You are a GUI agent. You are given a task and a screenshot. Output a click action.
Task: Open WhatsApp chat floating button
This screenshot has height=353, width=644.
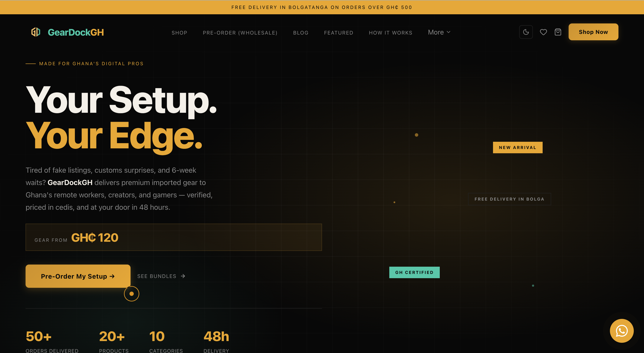(621, 330)
